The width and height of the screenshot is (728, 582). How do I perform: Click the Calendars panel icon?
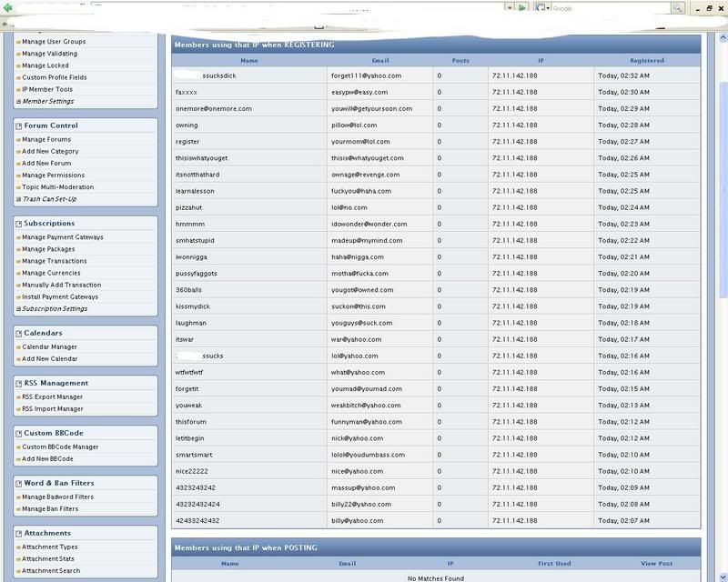pos(18,333)
